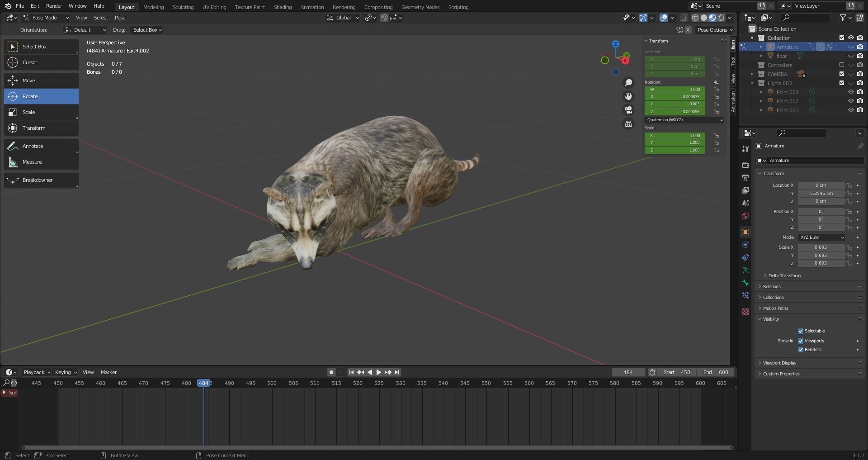Click the Scale X value slider field
Image resolution: width=868 pixels, height=460 pixels.
[821, 247]
